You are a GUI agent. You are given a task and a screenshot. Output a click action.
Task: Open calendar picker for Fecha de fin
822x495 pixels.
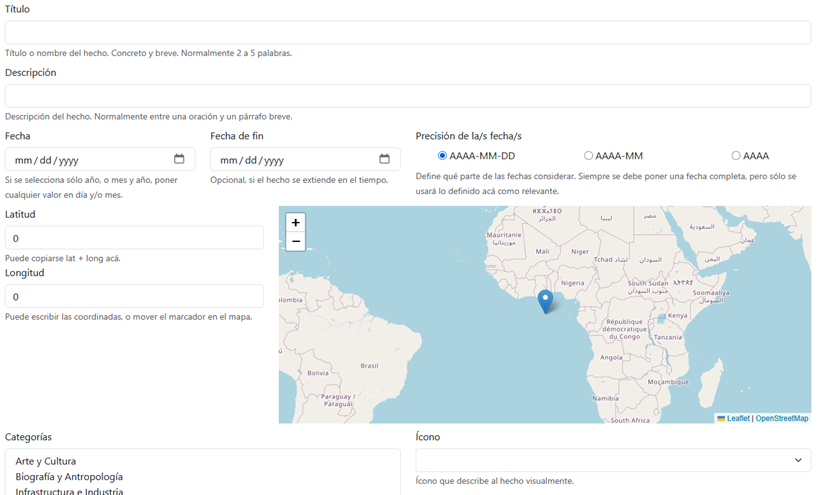click(384, 159)
